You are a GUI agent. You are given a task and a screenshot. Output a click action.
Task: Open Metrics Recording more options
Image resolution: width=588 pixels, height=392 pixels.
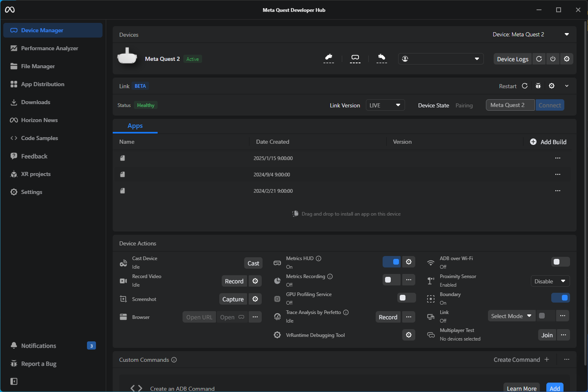pyautogui.click(x=409, y=280)
